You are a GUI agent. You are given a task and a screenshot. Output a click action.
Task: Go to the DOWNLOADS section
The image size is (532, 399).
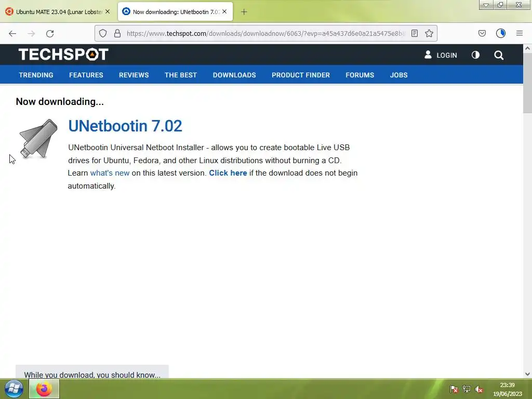[x=234, y=75]
